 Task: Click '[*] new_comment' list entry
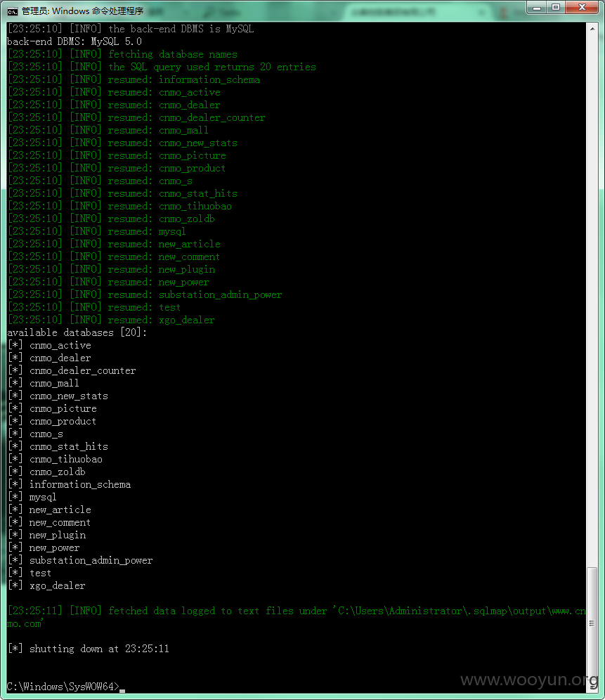tap(50, 522)
